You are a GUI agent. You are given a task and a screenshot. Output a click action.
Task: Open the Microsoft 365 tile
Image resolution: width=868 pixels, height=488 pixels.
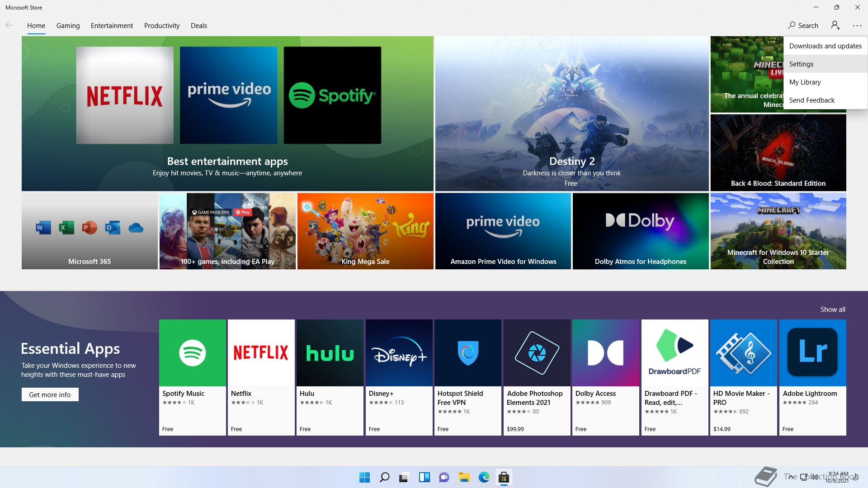(x=90, y=231)
